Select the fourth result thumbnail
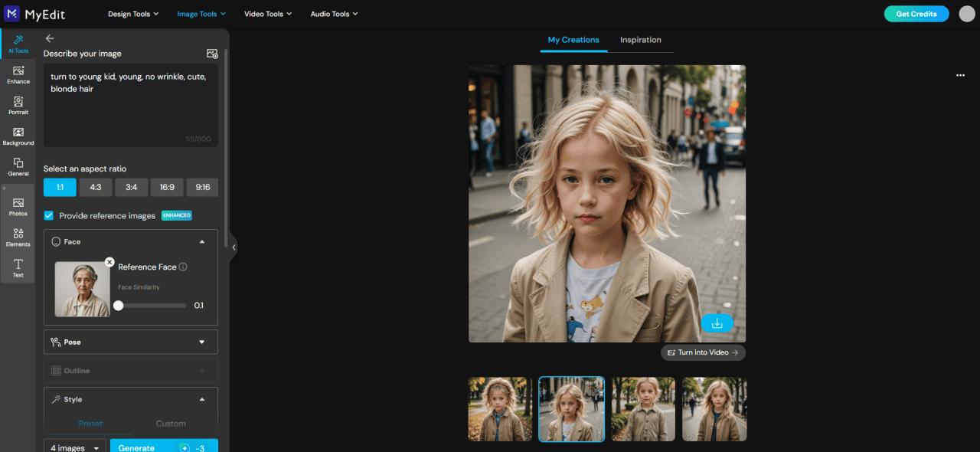The height and width of the screenshot is (452, 980). pos(714,409)
